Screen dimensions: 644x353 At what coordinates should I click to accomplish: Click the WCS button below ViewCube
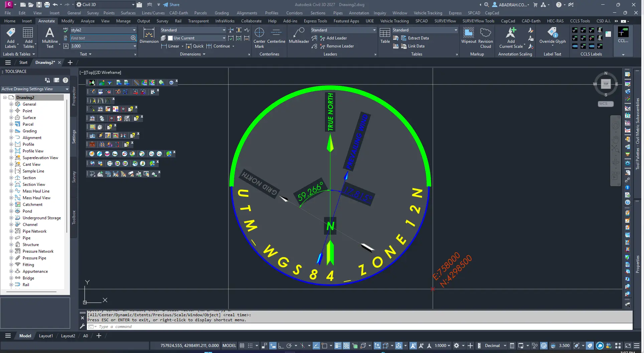(x=606, y=104)
